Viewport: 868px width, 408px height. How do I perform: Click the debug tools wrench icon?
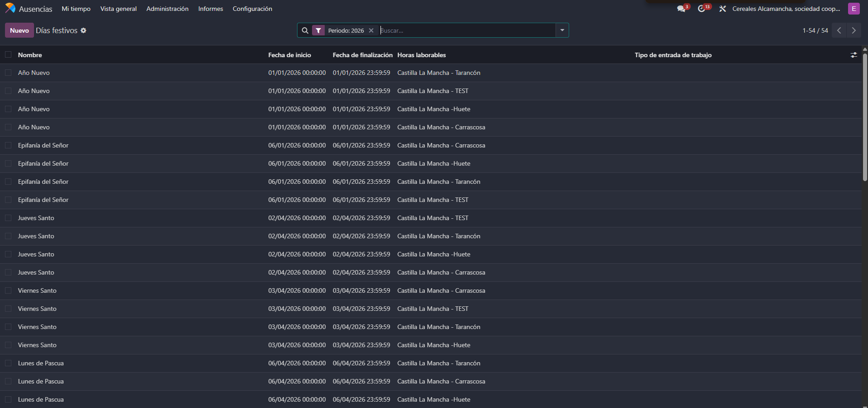(x=722, y=9)
